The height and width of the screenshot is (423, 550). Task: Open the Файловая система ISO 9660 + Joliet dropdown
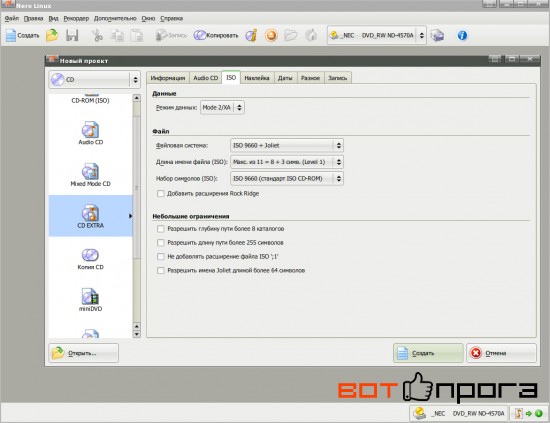point(287,145)
